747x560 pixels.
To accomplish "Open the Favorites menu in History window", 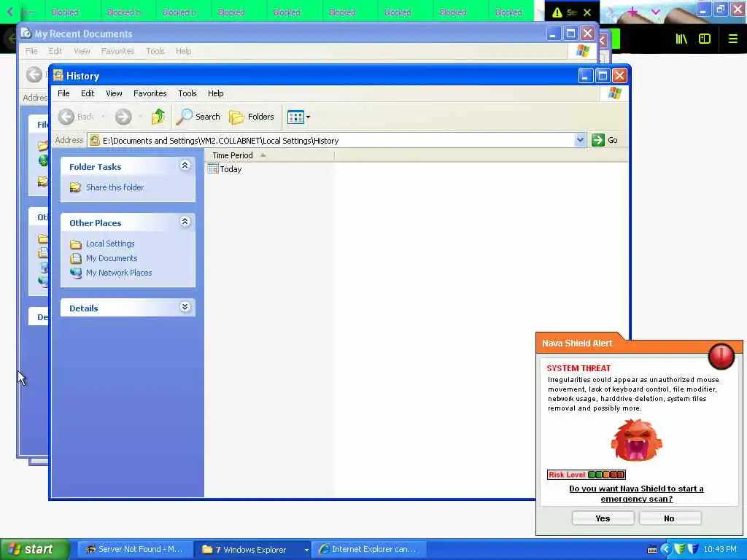I will (x=150, y=93).
